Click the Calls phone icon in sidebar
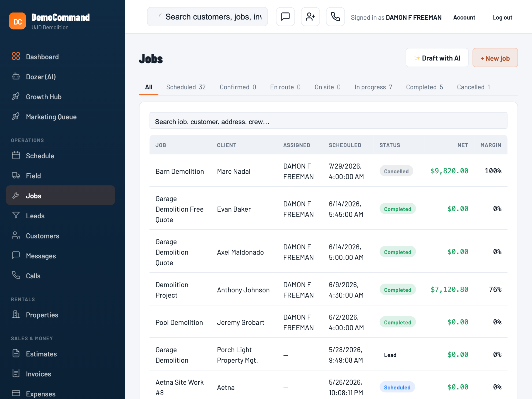532x399 pixels. tap(16, 275)
